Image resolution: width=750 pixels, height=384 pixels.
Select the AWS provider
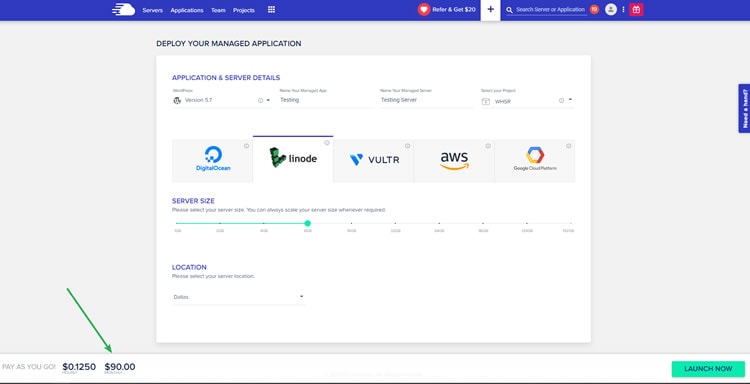tap(454, 161)
